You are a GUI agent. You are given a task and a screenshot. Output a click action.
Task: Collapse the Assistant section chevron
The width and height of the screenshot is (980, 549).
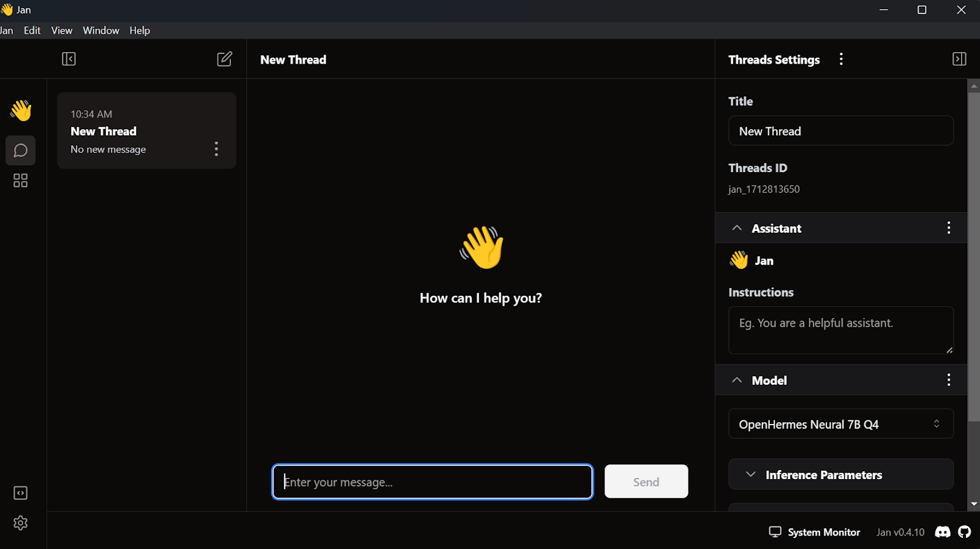click(737, 228)
